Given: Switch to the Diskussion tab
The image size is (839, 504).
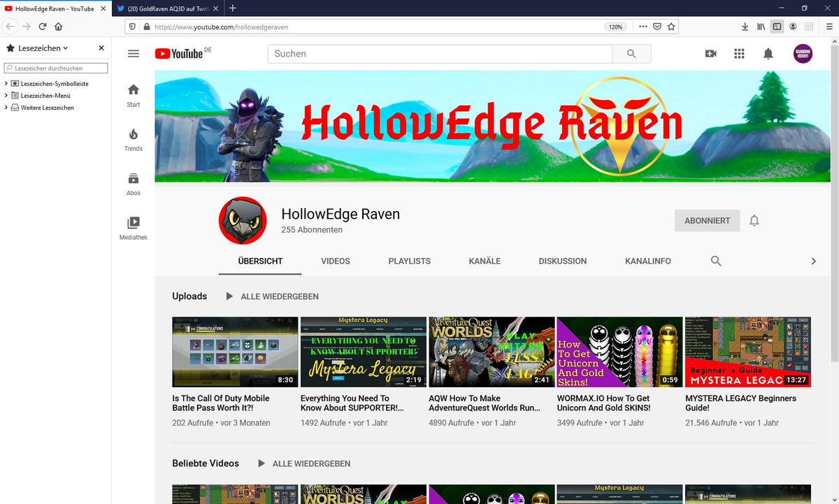Looking at the screenshot, I should 563,261.
